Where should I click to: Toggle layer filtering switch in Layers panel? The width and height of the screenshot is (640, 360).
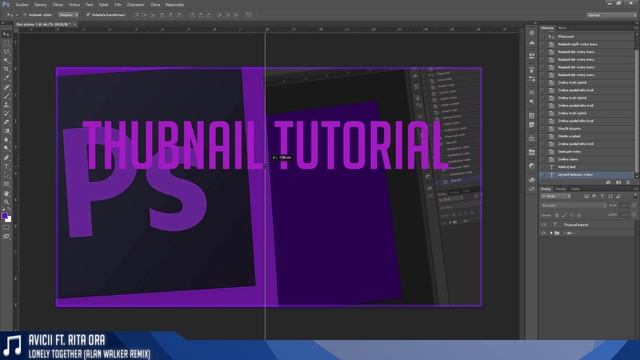click(635, 196)
